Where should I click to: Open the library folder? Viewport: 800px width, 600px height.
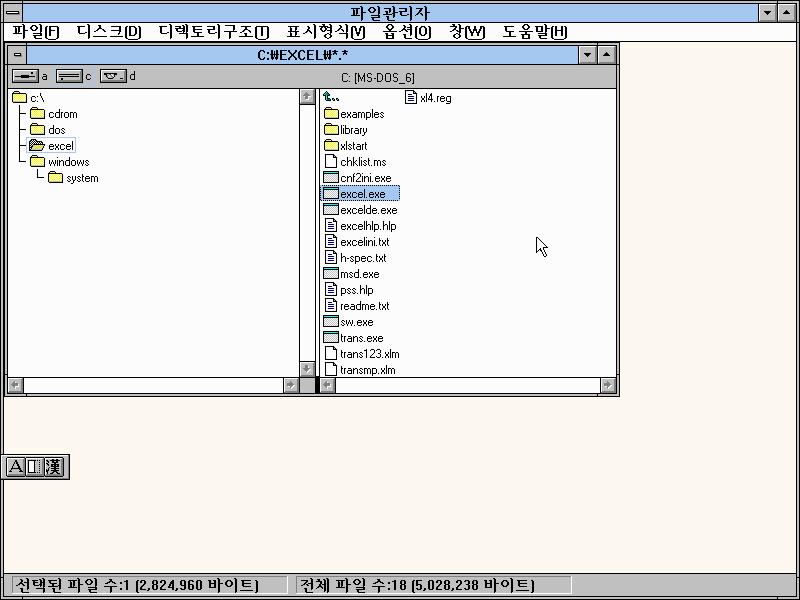[x=345, y=130]
